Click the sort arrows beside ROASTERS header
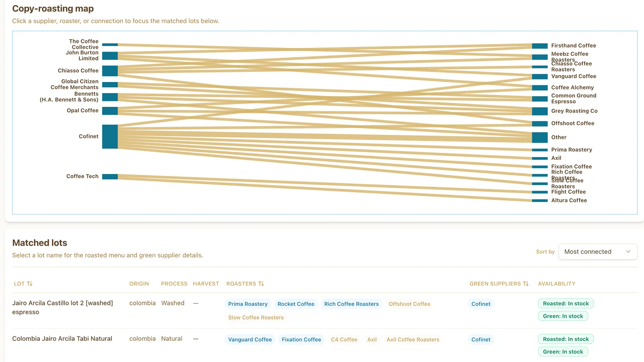The height and width of the screenshot is (362, 644). point(261,284)
